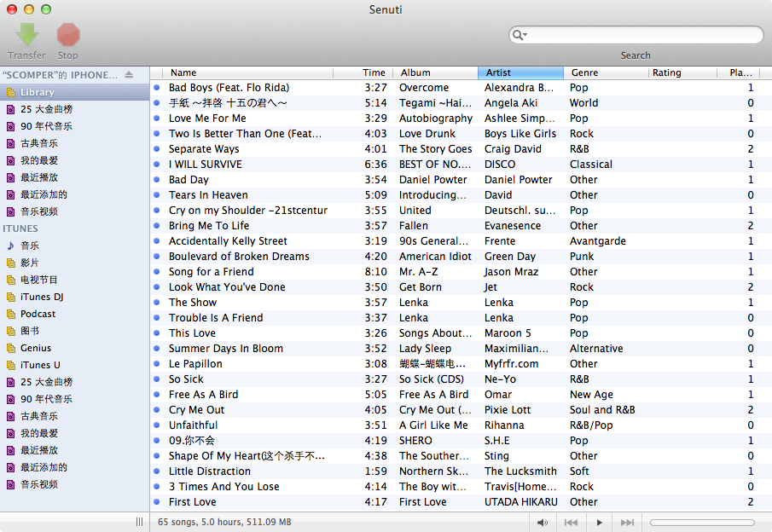Open iTunes U in the sidebar
The height and width of the screenshot is (532, 772).
point(74,365)
